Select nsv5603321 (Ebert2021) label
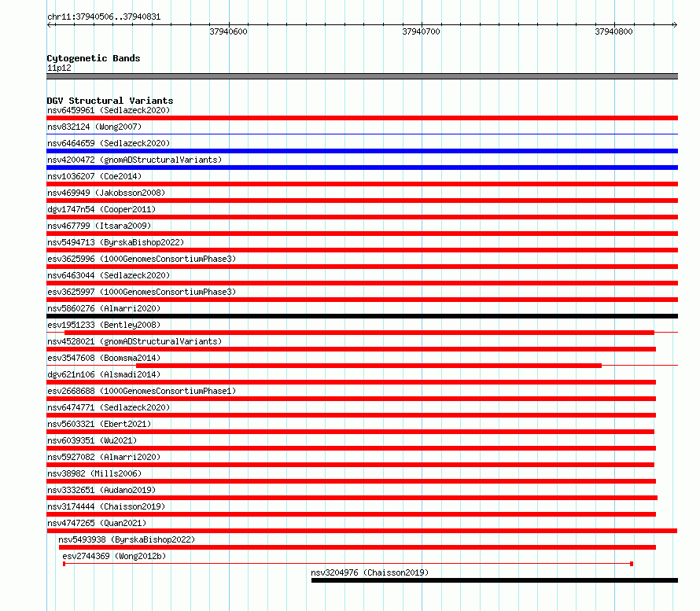The image size is (700, 611). pos(99,424)
